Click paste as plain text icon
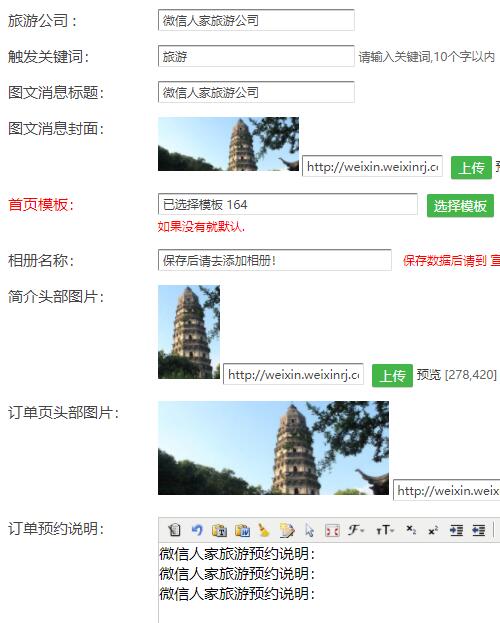 coord(219,530)
